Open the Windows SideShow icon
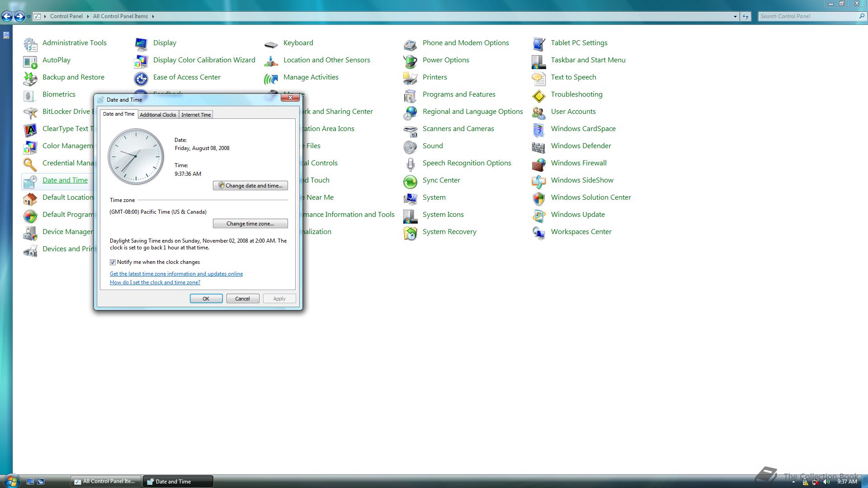 (539, 181)
